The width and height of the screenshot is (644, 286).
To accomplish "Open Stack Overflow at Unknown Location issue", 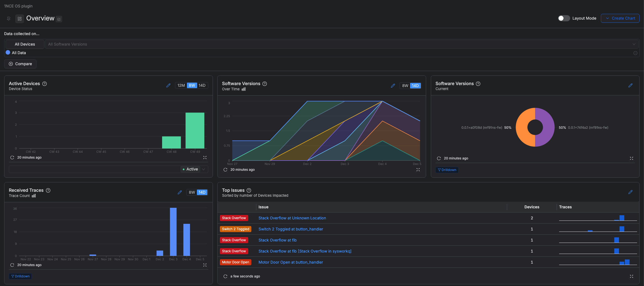I will pos(292,218).
